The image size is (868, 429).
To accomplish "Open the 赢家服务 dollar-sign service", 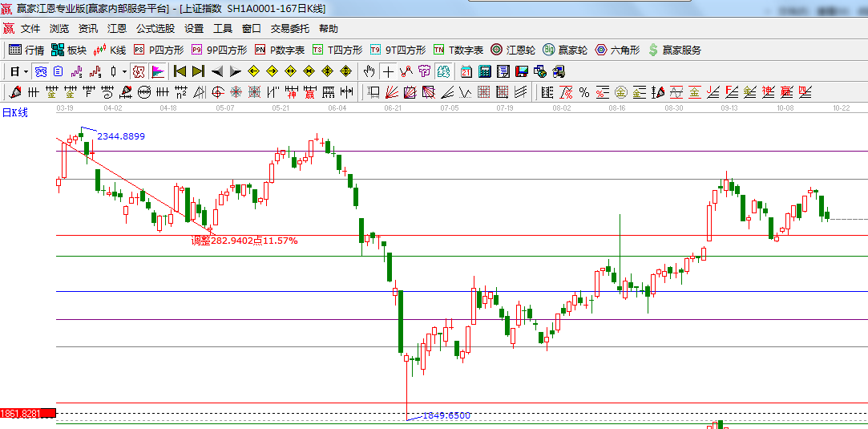I will [x=674, y=50].
